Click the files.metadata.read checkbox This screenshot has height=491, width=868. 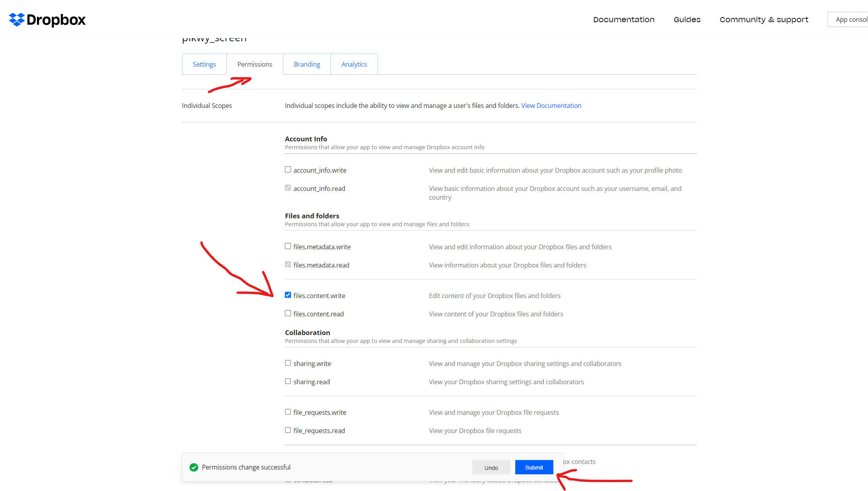288,264
